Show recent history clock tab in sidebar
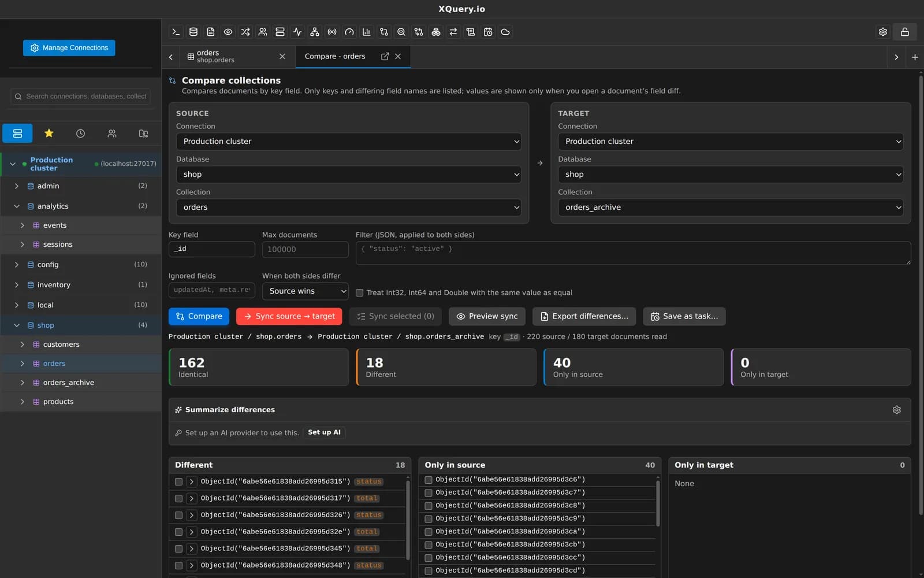924x578 pixels. pyautogui.click(x=80, y=134)
